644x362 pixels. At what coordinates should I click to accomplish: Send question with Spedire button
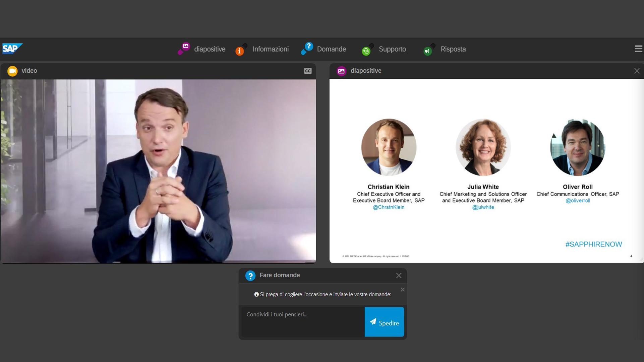[384, 321]
